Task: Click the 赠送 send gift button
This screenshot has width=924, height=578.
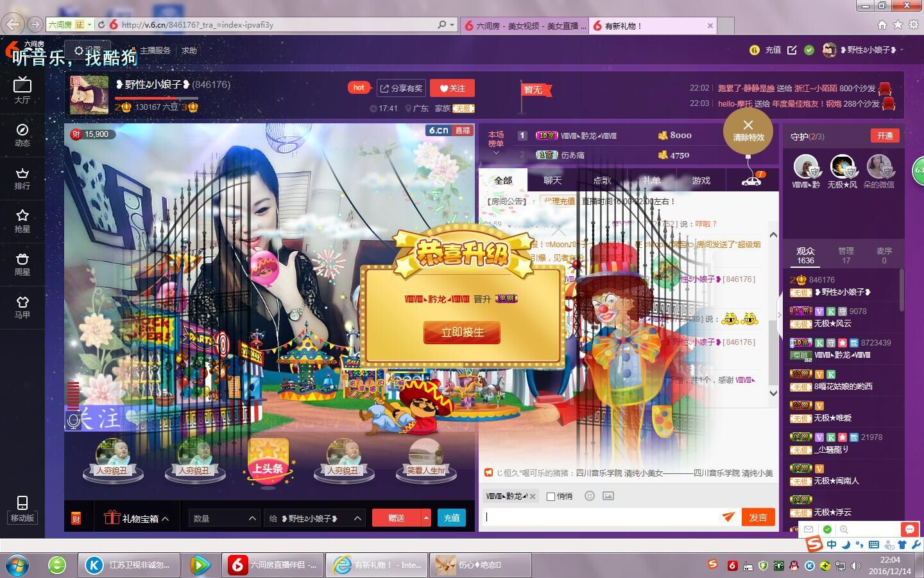Action: (397, 518)
